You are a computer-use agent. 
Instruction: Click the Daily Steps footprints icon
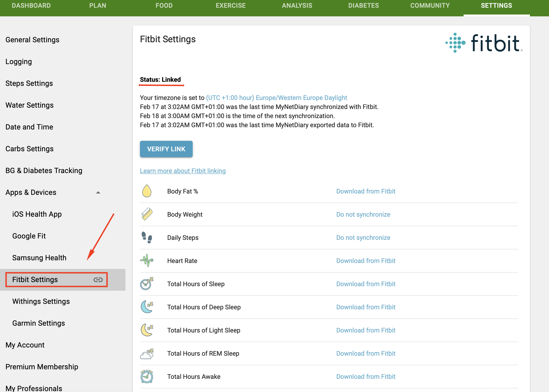point(147,237)
